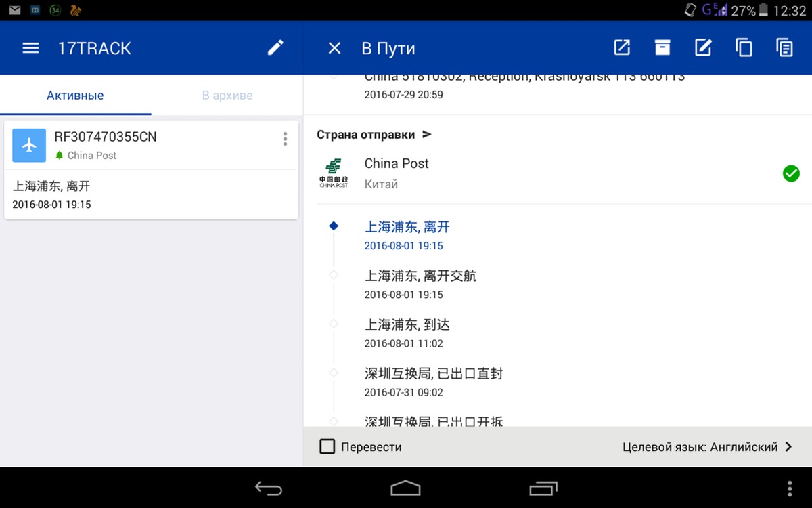812x508 pixels.
Task: Switch to the Активные tab
Action: coord(75,96)
